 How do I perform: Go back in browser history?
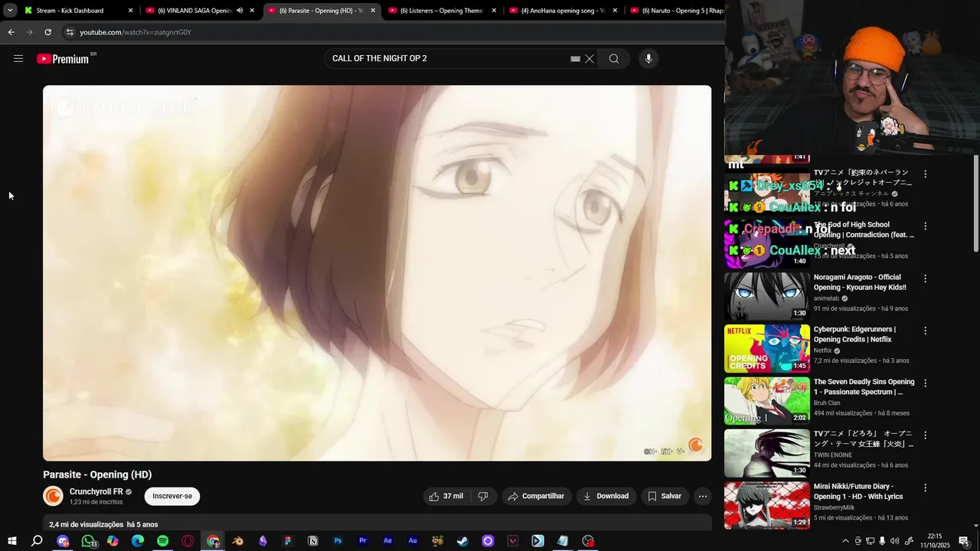pyautogui.click(x=11, y=32)
